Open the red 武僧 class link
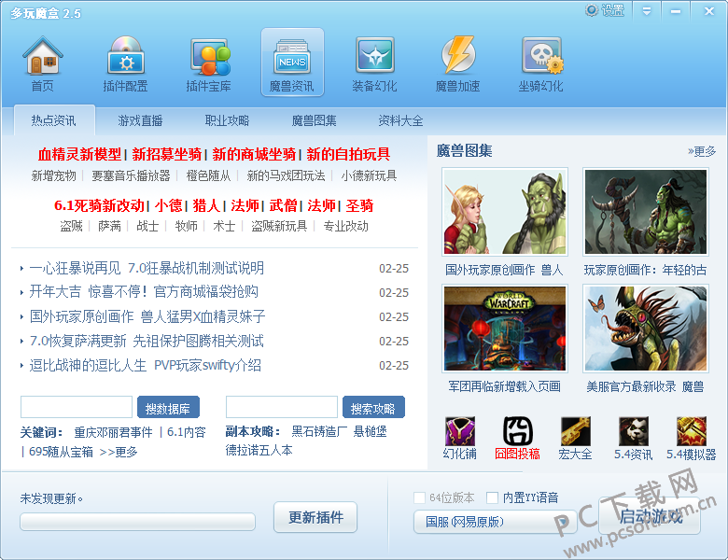 point(283,205)
